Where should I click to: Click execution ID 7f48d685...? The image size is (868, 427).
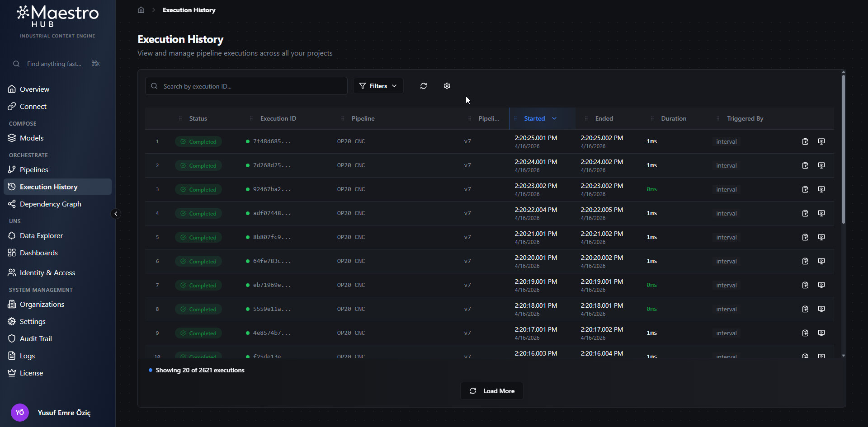pos(272,141)
